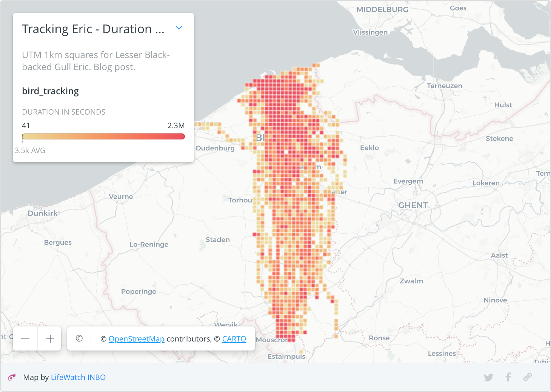
Task: Click the 'bird_tracking' layer name
Action: [50, 91]
